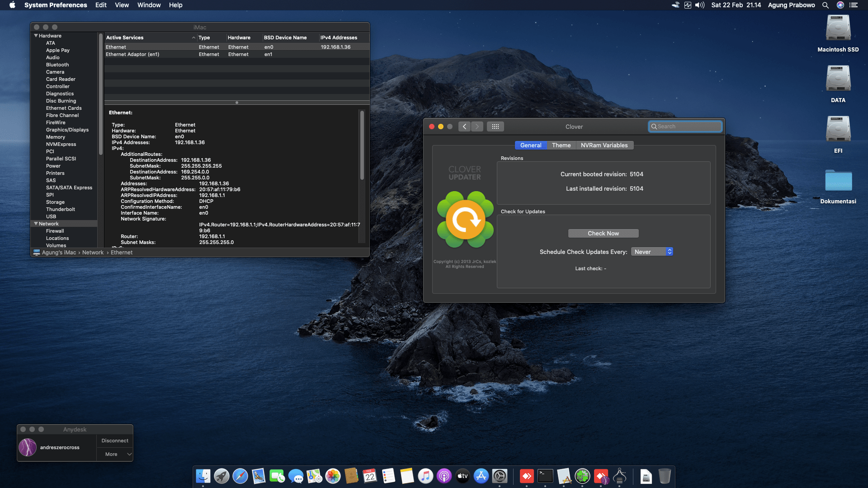Open the Help menu
The height and width of the screenshot is (488, 868).
coord(175,5)
